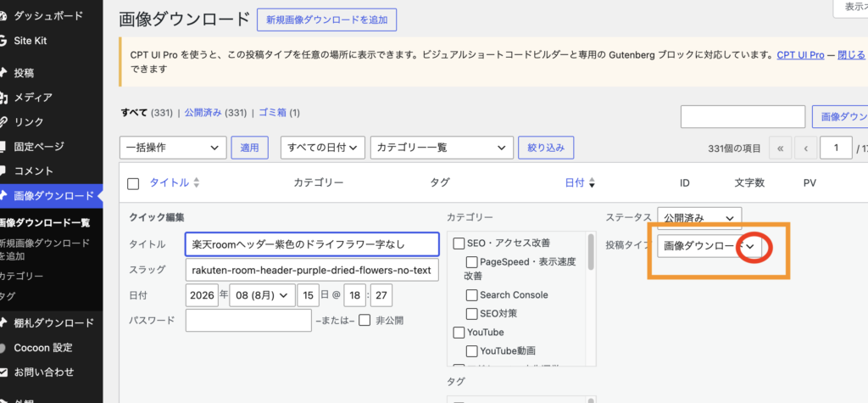The width and height of the screenshot is (868, 403).
Task: Open カテゴリー sidebar submenu entry
Action: click(21, 276)
